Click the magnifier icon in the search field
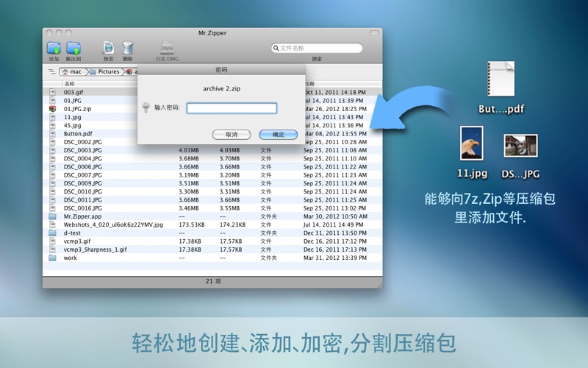Screen dimensions: 588x368 point(276,49)
